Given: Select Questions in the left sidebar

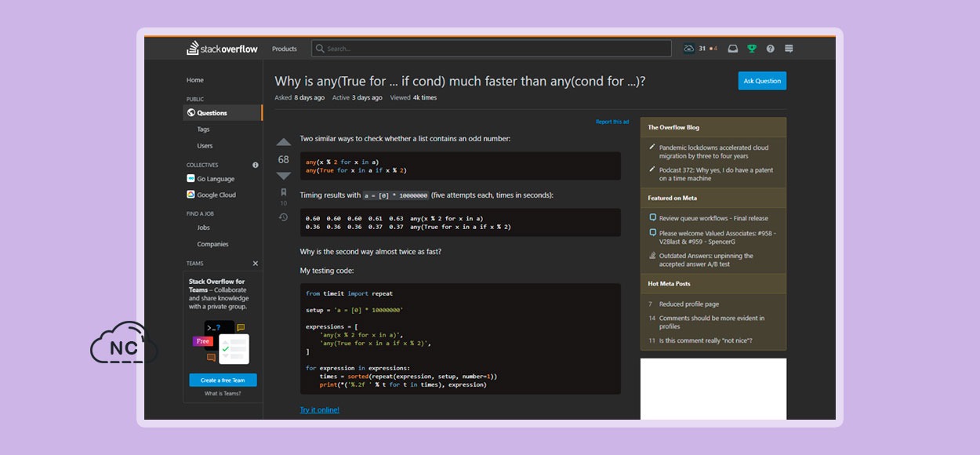Looking at the screenshot, I should click(223, 113).
